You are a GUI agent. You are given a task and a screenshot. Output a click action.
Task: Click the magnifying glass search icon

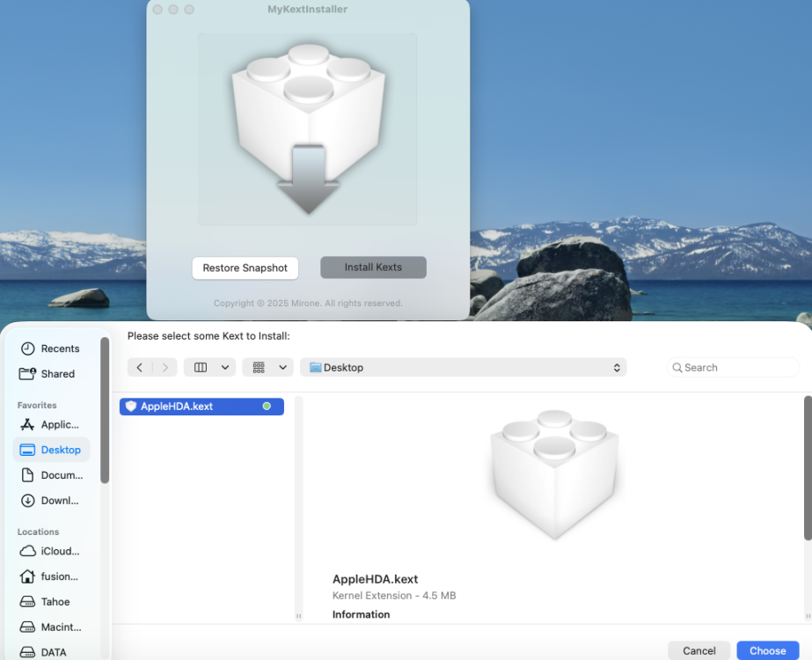(677, 367)
